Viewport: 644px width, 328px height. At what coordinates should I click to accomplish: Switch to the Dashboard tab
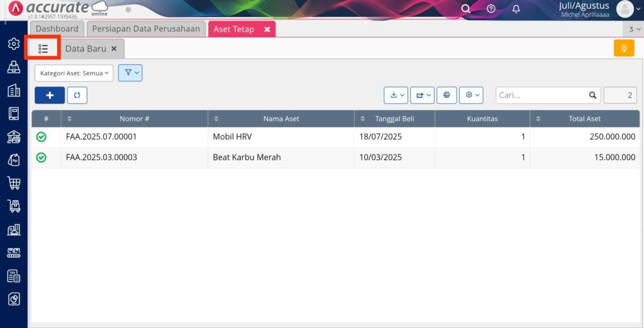tap(57, 29)
